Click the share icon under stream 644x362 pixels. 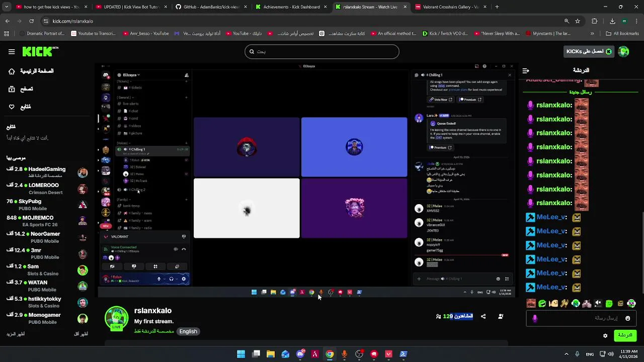point(484,317)
